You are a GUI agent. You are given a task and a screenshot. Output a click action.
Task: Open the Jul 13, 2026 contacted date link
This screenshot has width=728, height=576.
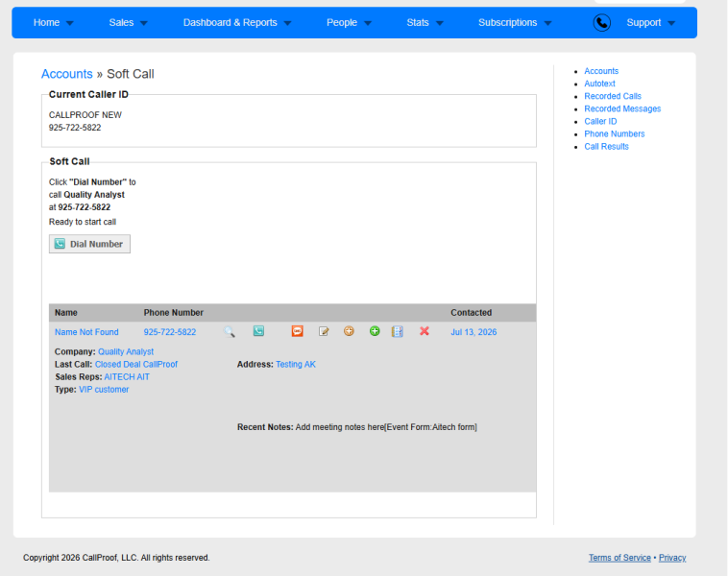pos(473,332)
